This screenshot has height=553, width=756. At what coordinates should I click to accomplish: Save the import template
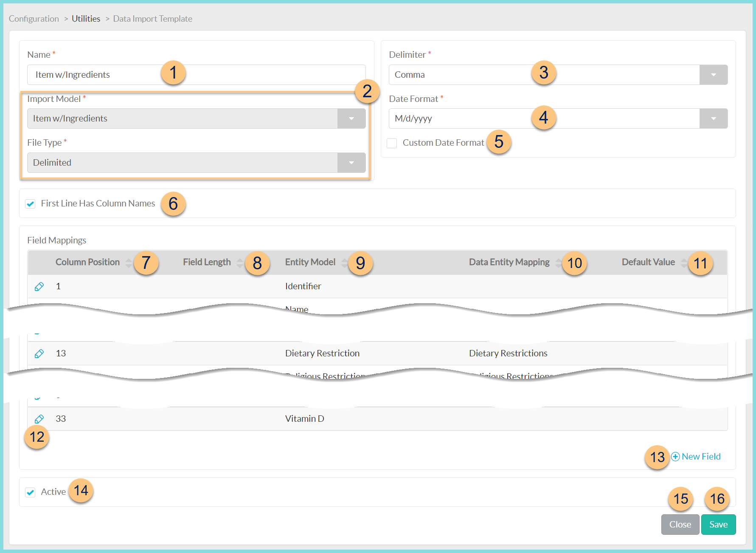point(718,524)
